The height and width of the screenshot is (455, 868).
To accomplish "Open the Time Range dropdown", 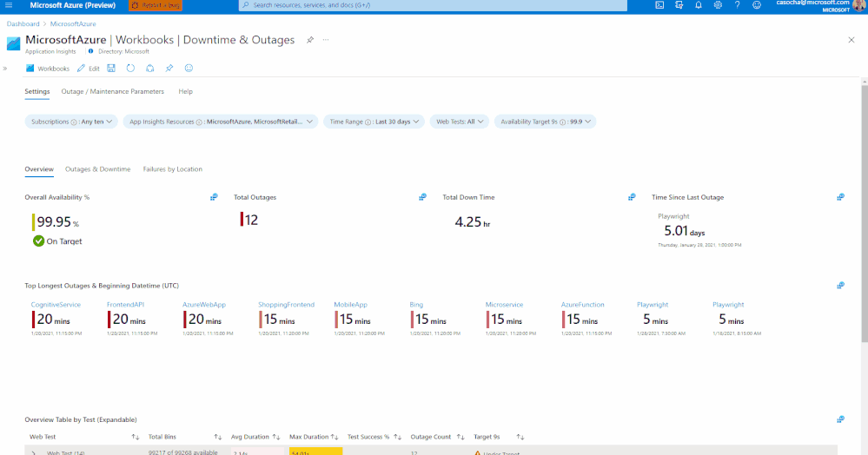I will tap(374, 122).
